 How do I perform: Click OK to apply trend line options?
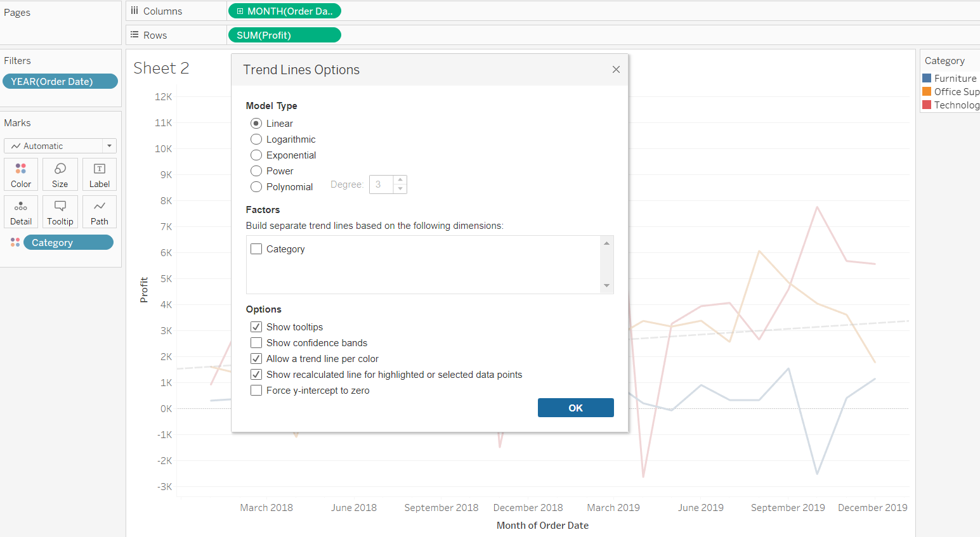pyautogui.click(x=575, y=408)
